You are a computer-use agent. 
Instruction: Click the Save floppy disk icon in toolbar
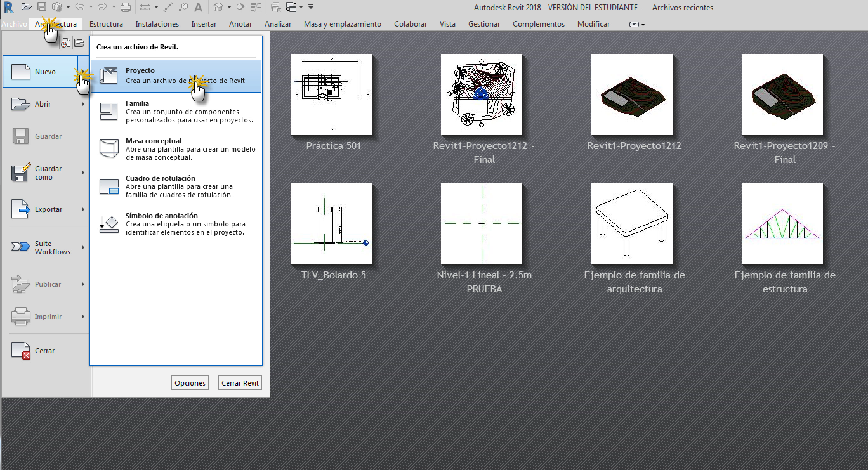(42, 7)
